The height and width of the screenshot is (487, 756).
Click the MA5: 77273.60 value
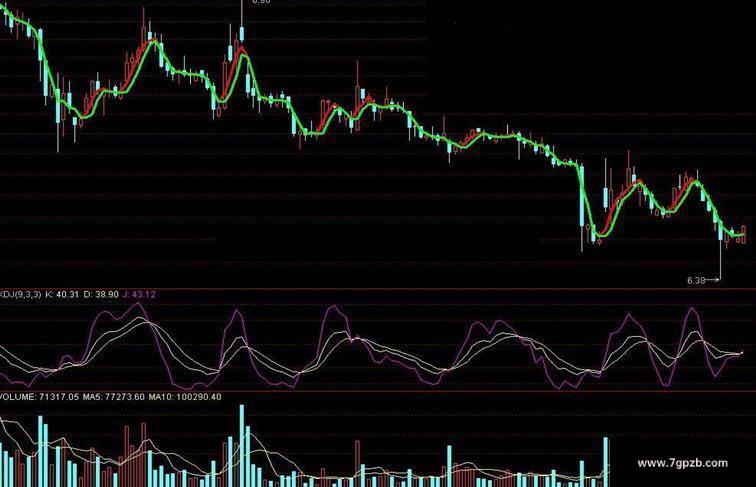pyautogui.click(x=114, y=397)
